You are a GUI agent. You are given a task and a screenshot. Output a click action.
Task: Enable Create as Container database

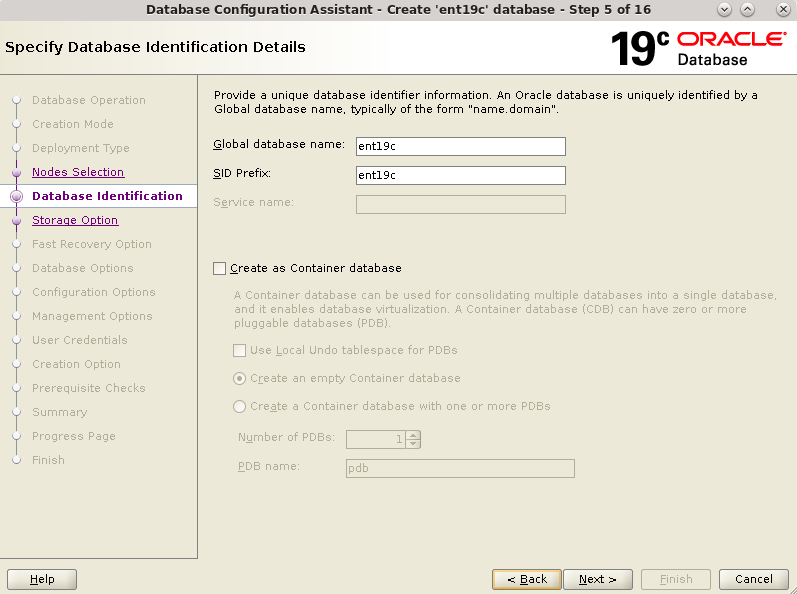(x=220, y=268)
